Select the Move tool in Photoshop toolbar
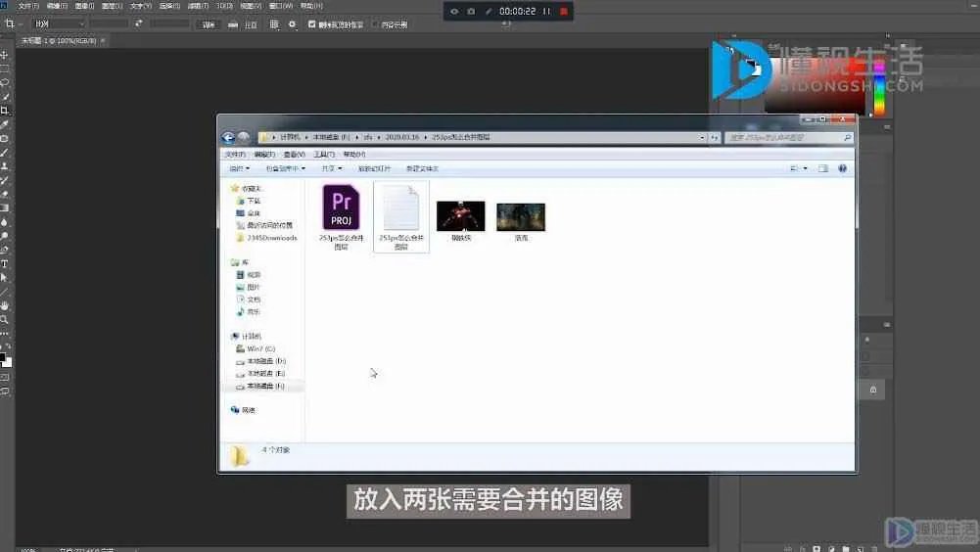This screenshot has height=552, width=980. point(4,55)
